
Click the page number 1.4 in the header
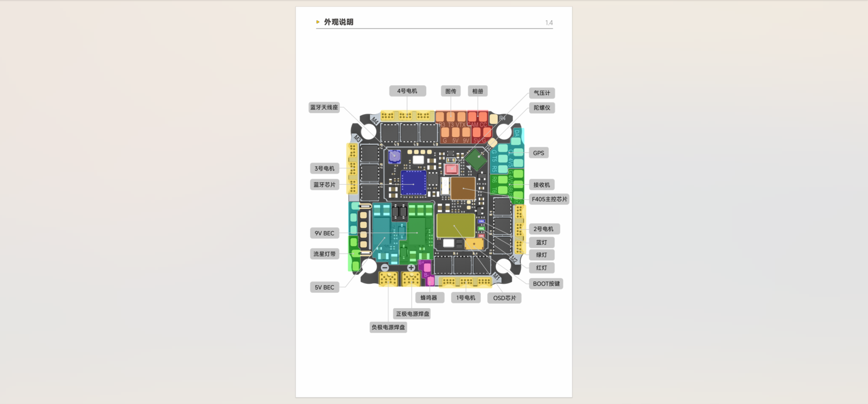549,23
